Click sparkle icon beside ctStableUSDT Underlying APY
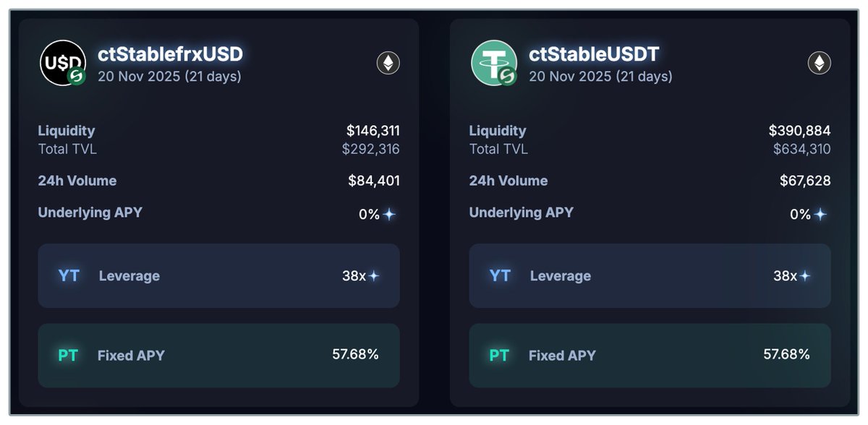 click(820, 215)
